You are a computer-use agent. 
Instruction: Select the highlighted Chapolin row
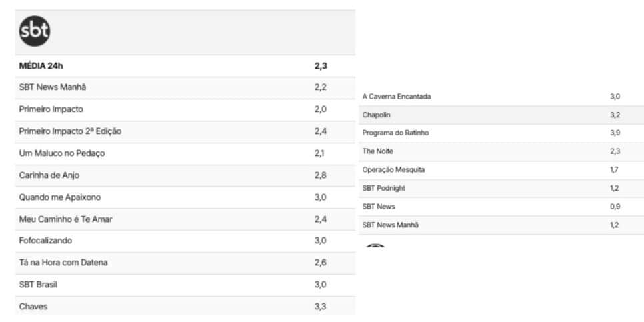pos(501,115)
